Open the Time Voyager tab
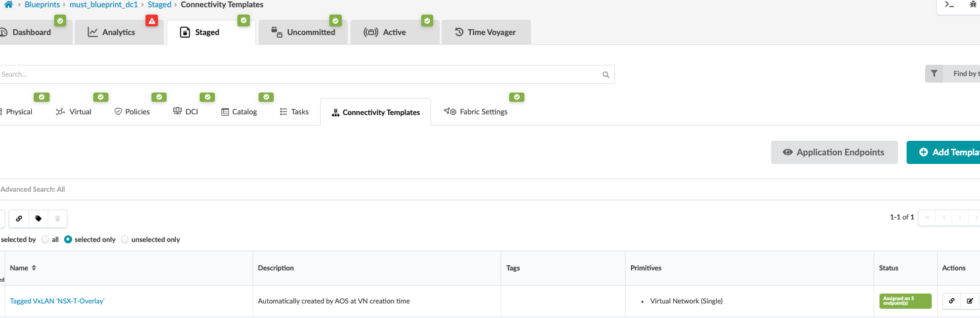Screen dimensions: 980x318 point(485,32)
